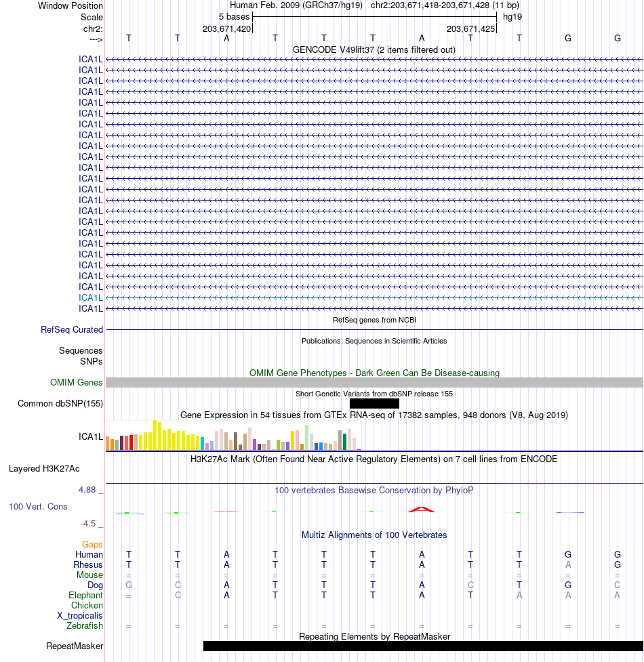The height and width of the screenshot is (662, 644).
Task: Select the X_tropicalis alignment row label
Action: (x=80, y=615)
